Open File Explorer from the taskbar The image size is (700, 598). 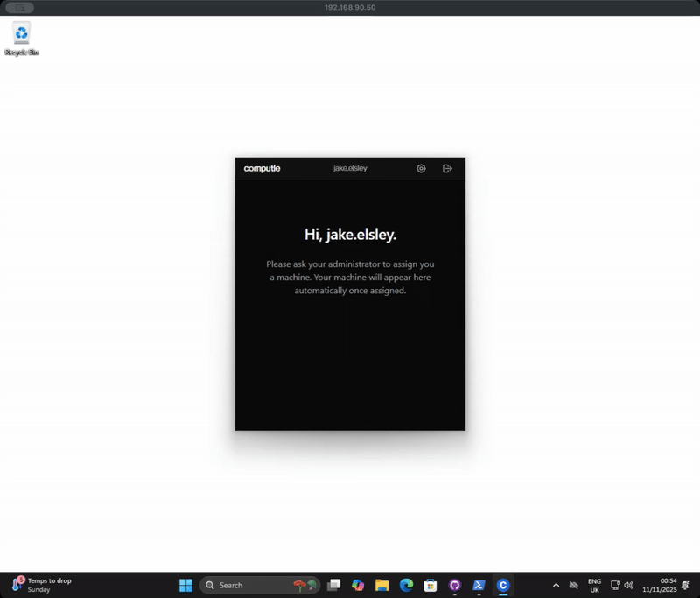pyautogui.click(x=381, y=585)
